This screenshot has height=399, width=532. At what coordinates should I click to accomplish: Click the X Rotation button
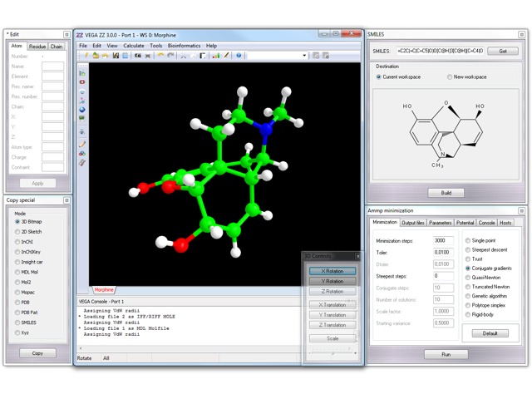(332, 271)
